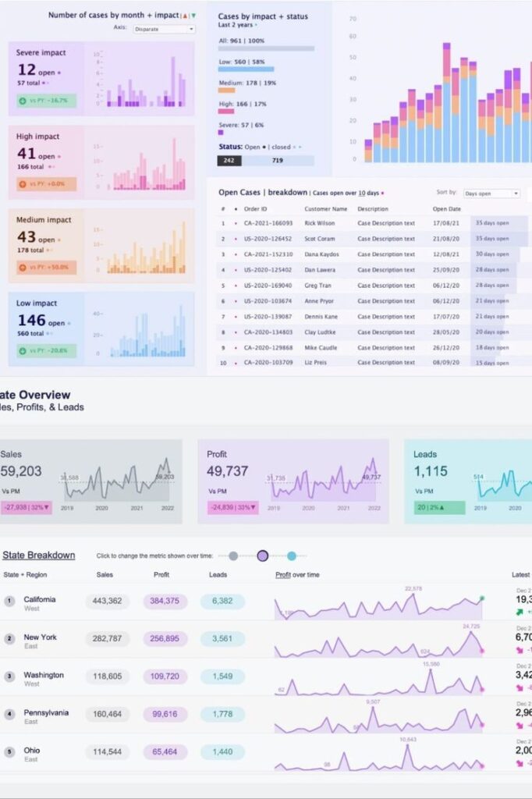Screen dimensions: 532x799
Task: Click the rank 5 badge beside Ohio
Action: tap(9, 752)
